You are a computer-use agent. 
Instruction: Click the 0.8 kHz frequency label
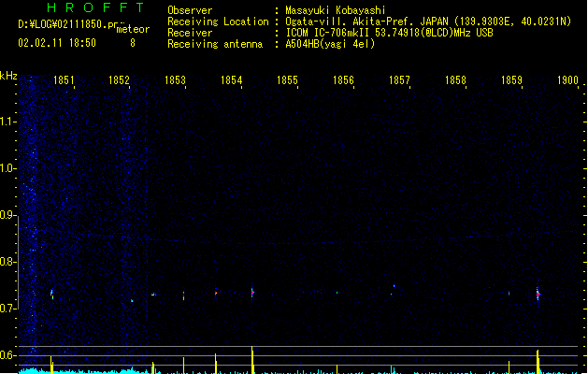tap(7, 262)
